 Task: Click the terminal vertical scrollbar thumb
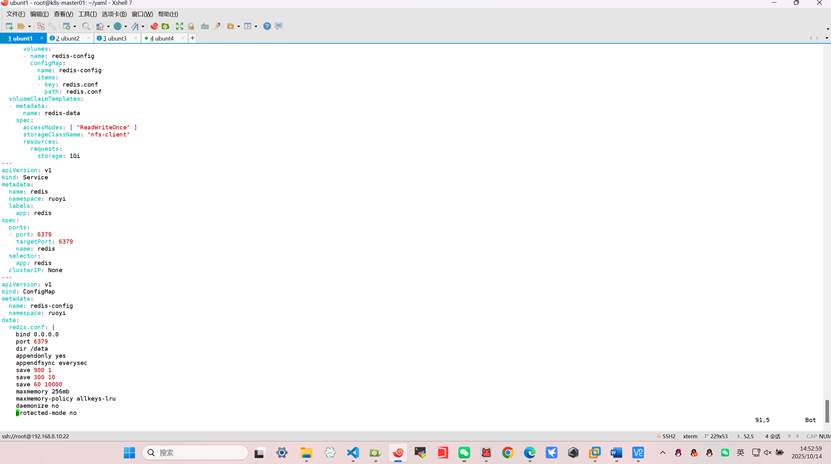827,411
